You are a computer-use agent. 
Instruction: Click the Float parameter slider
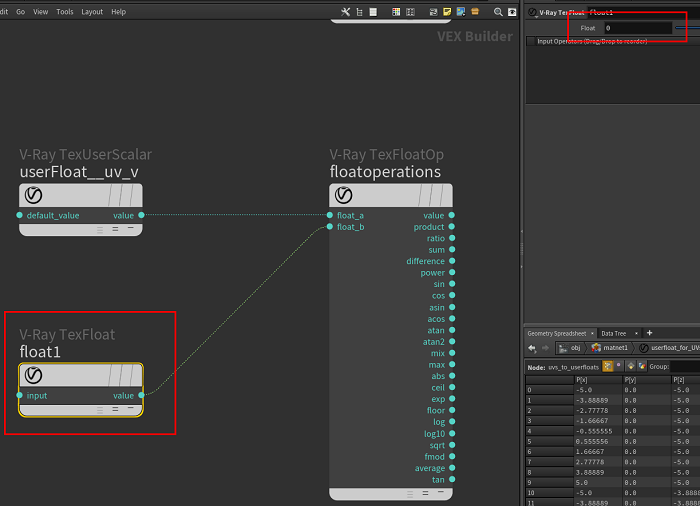click(688, 28)
